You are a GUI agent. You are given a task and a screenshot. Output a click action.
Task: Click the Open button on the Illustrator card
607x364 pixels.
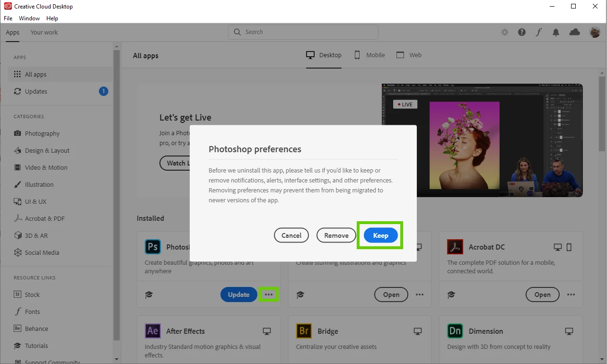click(391, 295)
